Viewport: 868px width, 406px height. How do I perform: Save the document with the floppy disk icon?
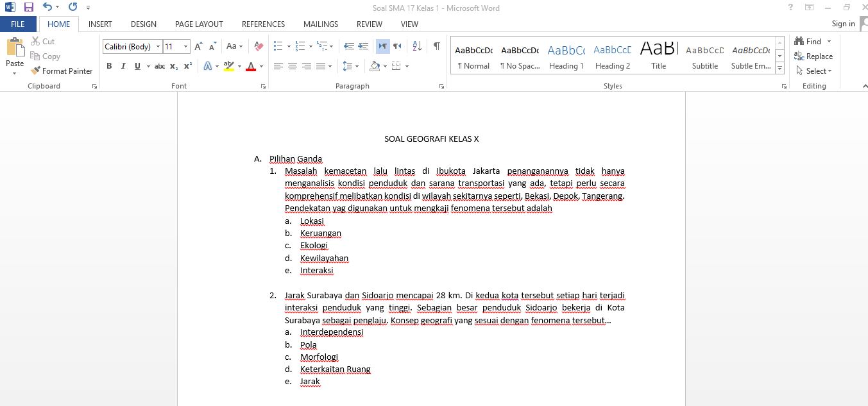pyautogui.click(x=28, y=8)
